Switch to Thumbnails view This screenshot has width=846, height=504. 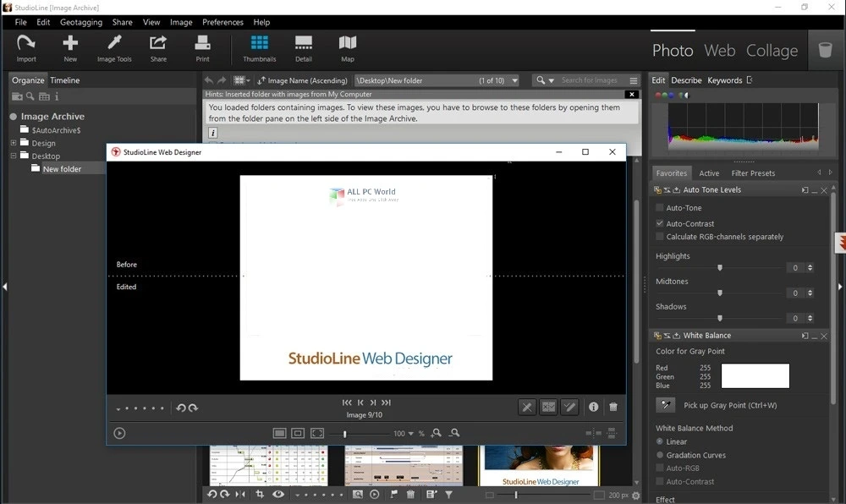click(x=259, y=48)
